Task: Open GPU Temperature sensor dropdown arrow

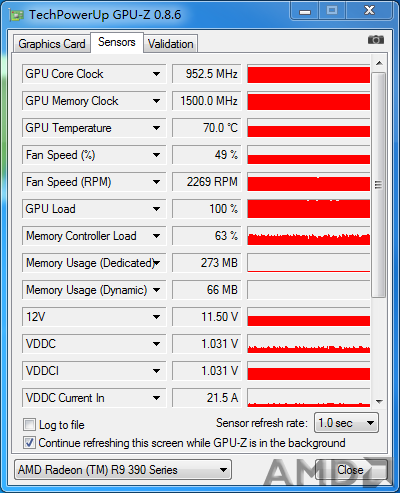Action: [x=156, y=128]
